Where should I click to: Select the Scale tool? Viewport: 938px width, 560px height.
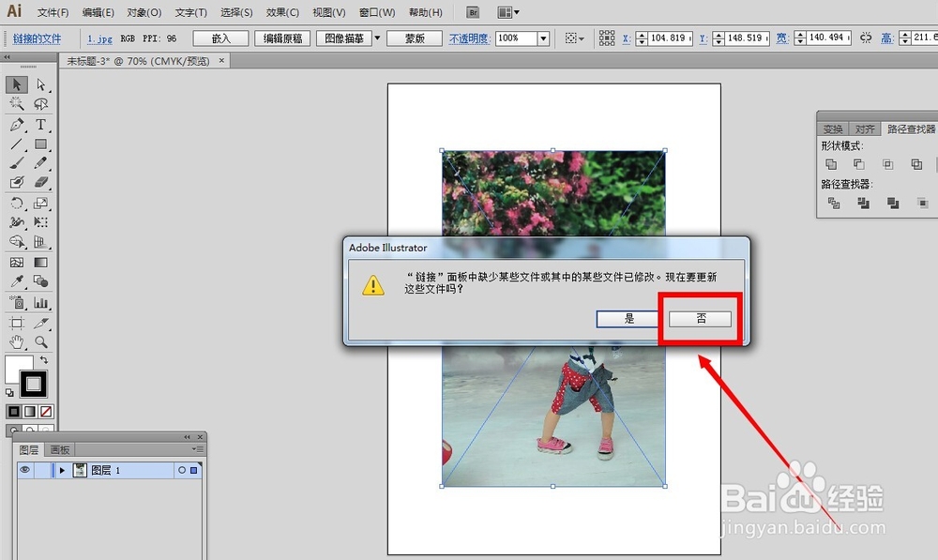tap(40, 204)
